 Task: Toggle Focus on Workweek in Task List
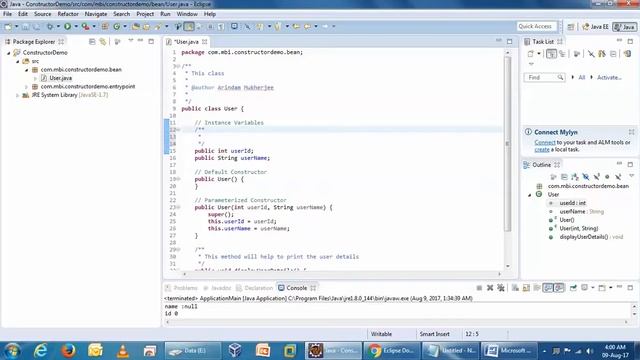pos(577,53)
